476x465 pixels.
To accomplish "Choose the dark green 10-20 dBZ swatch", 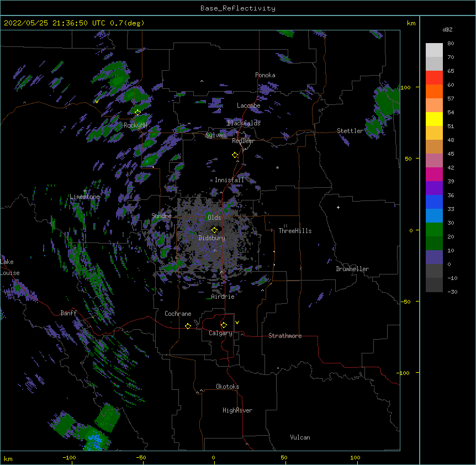I will tap(434, 244).
